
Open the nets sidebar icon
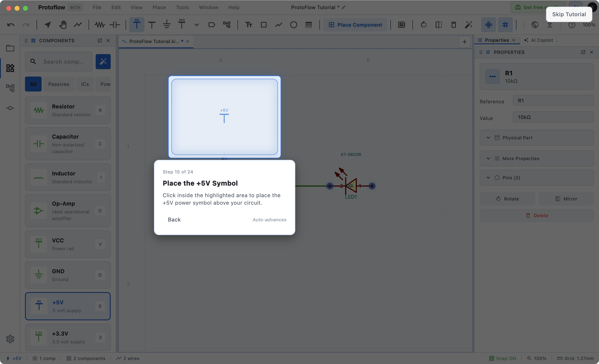[10, 108]
